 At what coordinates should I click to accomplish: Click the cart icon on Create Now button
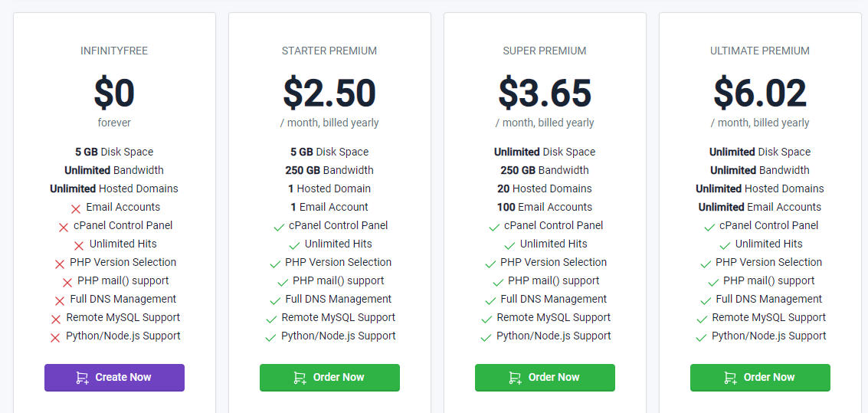82,378
